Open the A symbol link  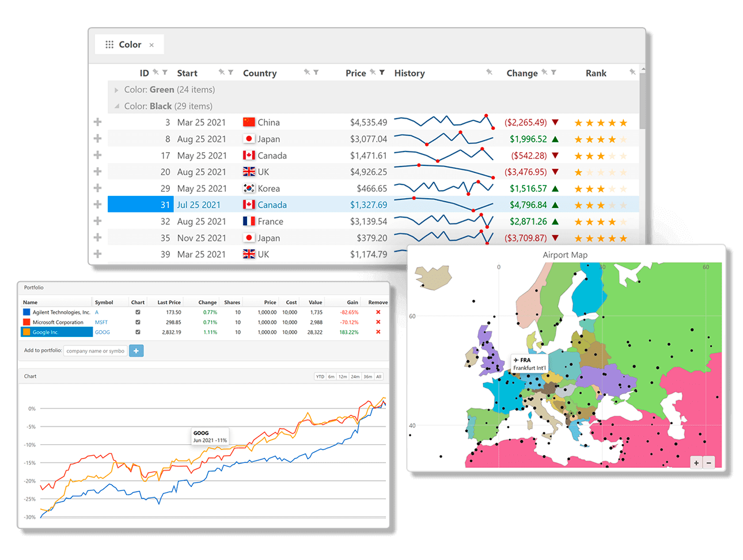(97, 312)
